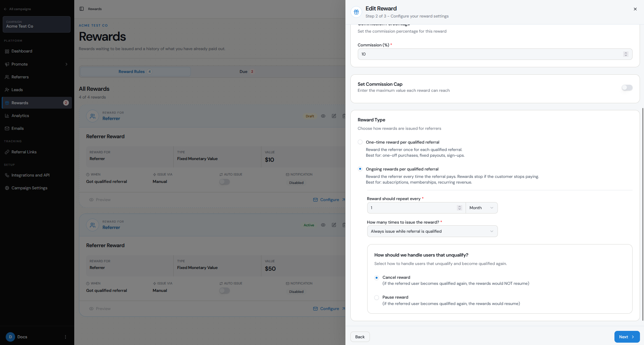Click the Commission (%) input field
This screenshot has height=345, width=644.
pos(495,54)
